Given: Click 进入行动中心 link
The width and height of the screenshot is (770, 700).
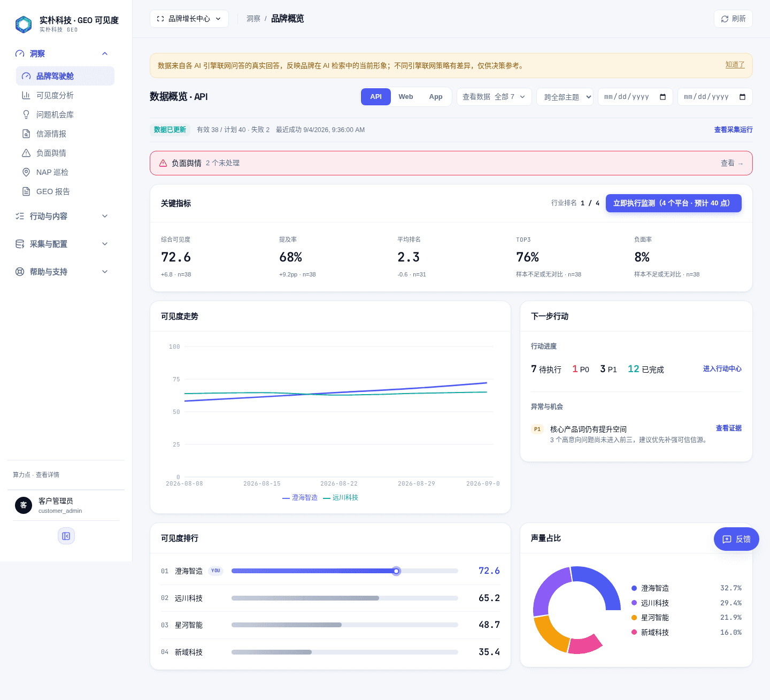Looking at the screenshot, I should [x=722, y=369].
